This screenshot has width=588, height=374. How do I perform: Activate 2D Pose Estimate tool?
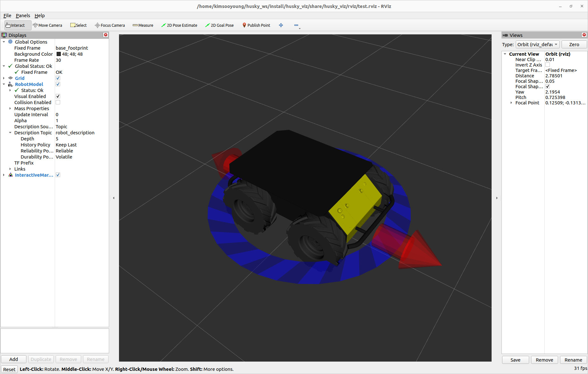click(179, 25)
